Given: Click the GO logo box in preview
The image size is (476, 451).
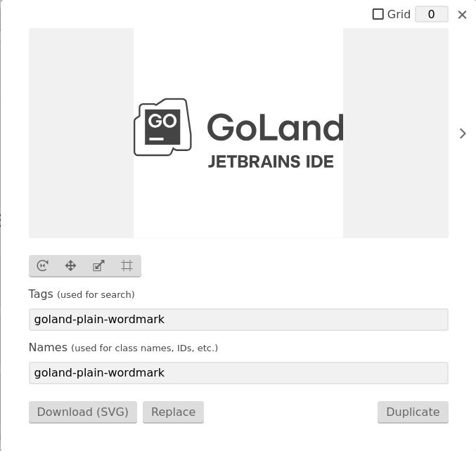Looking at the screenshot, I should point(162,127).
